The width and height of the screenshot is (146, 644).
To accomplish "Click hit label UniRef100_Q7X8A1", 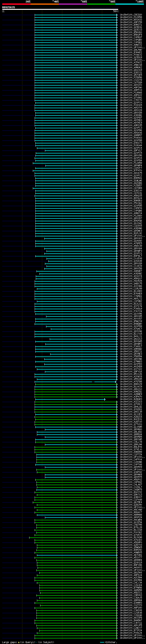I will tap(131, 98).
